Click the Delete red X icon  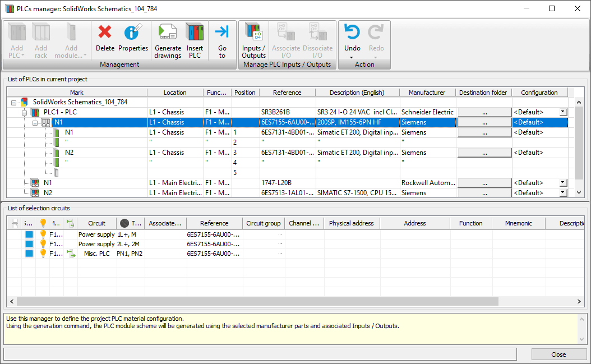click(x=105, y=32)
